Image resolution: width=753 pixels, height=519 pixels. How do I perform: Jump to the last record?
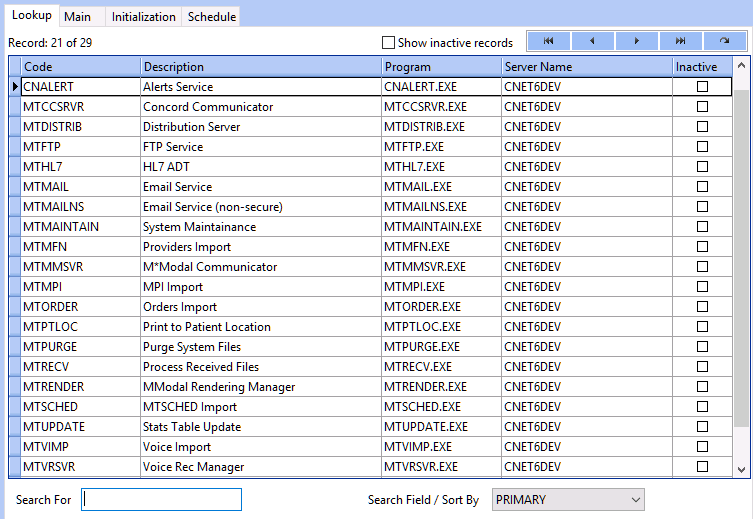coord(680,41)
